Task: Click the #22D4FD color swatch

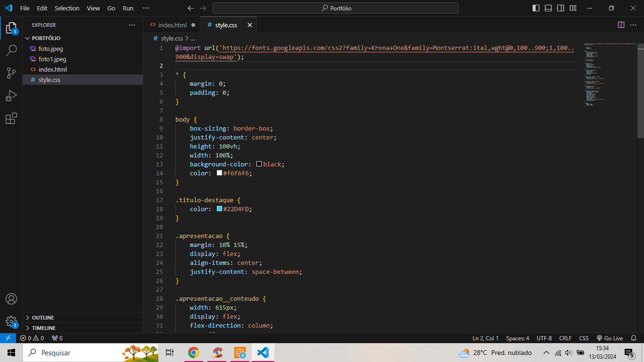Action: click(x=219, y=209)
